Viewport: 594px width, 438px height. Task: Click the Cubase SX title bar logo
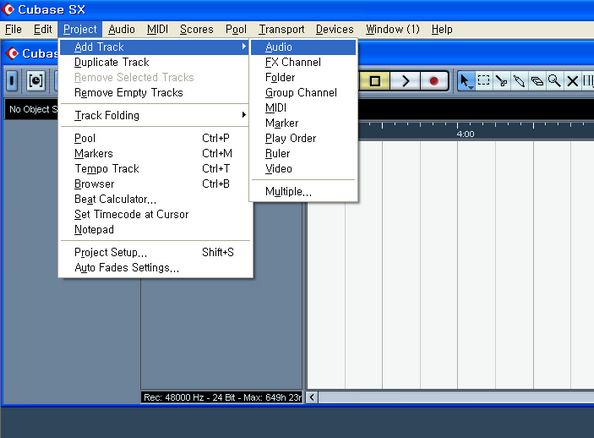[x=8, y=9]
